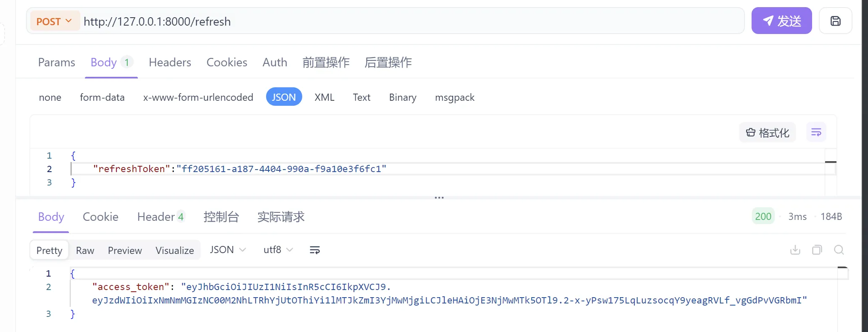The image size is (868, 332).
Task: Copy the response content
Action: click(817, 250)
